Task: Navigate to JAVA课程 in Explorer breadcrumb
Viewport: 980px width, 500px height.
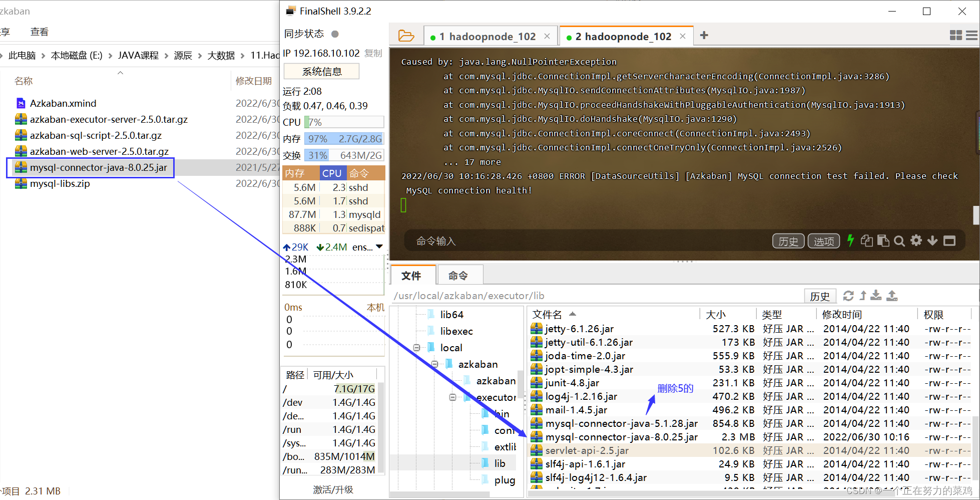Action: tap(138, 55)
